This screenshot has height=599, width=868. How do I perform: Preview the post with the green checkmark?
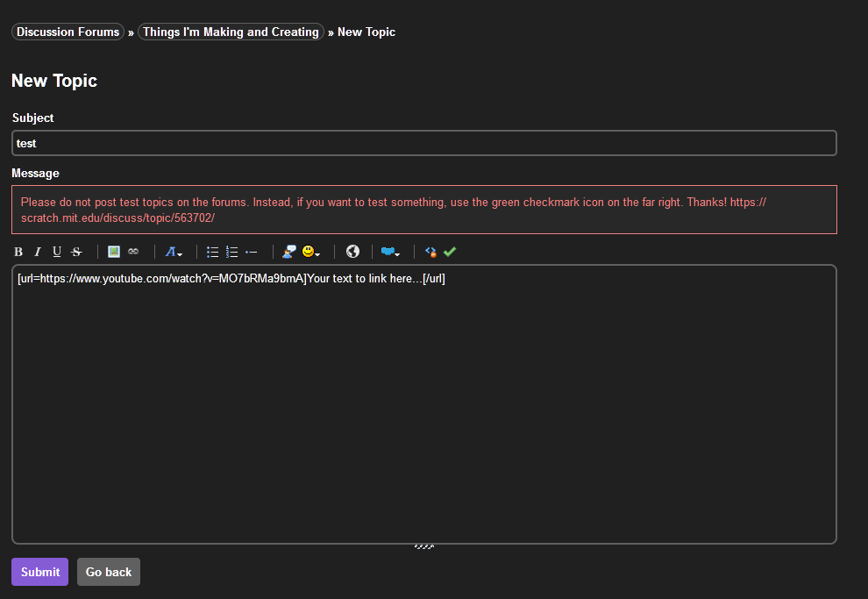450,252
